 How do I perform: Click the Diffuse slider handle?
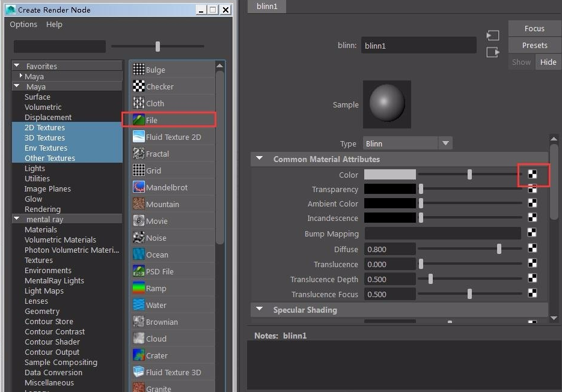[499, 249]
